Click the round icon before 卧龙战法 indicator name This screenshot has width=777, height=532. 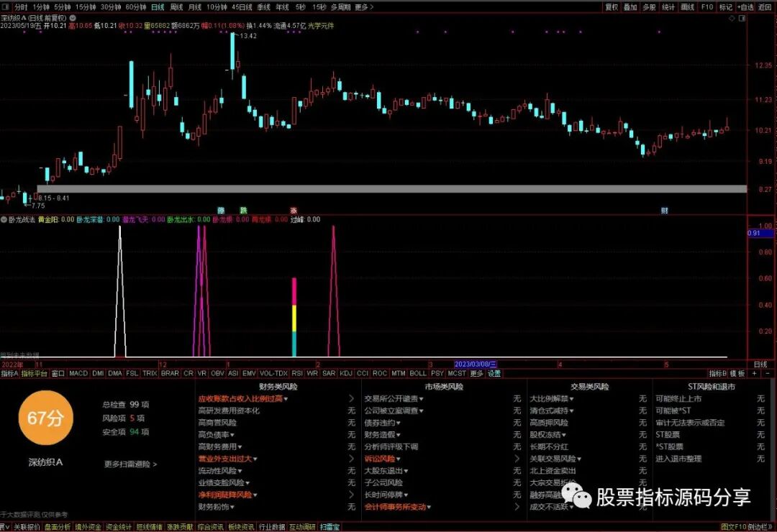coord(4,219)
